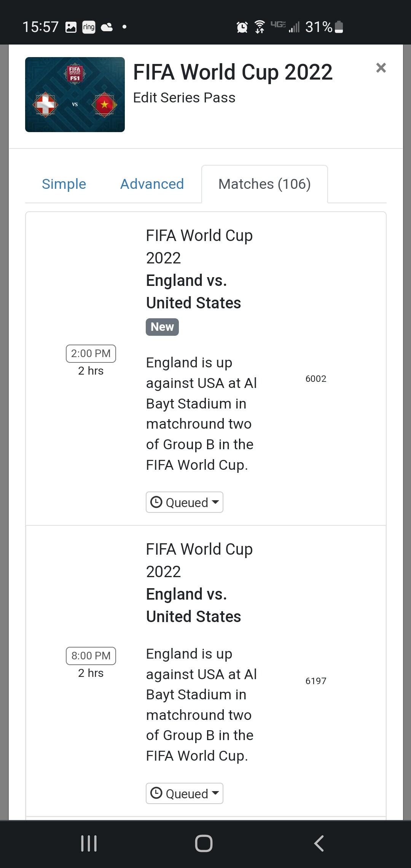Tap the cloud notification icon
The height and width of the screenshot is (868, 411).
pos(107,27)
